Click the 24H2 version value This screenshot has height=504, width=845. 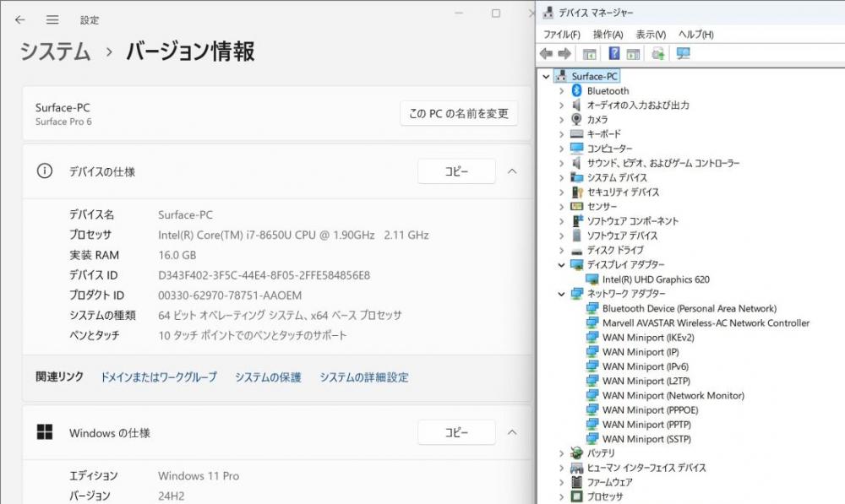172,496
